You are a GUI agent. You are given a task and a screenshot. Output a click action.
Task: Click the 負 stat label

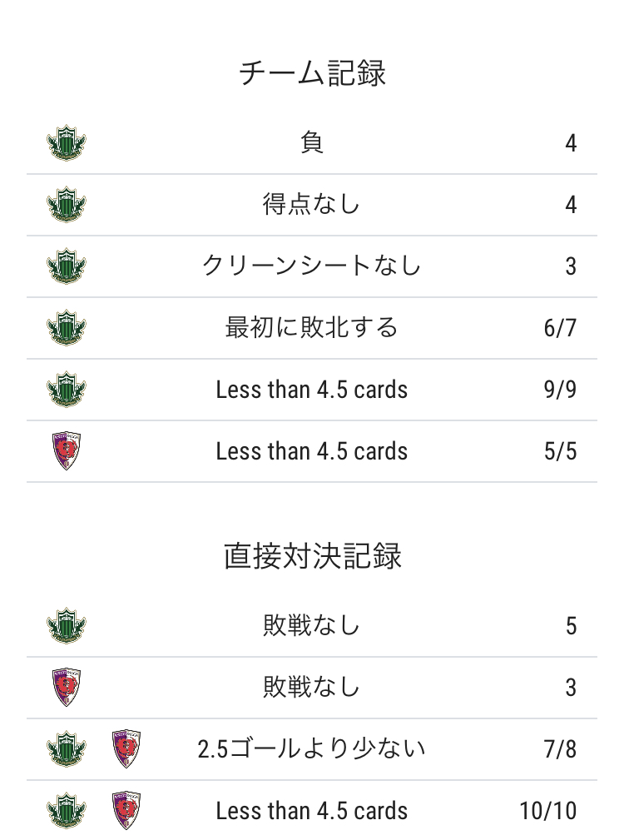(x=312, y=143)
